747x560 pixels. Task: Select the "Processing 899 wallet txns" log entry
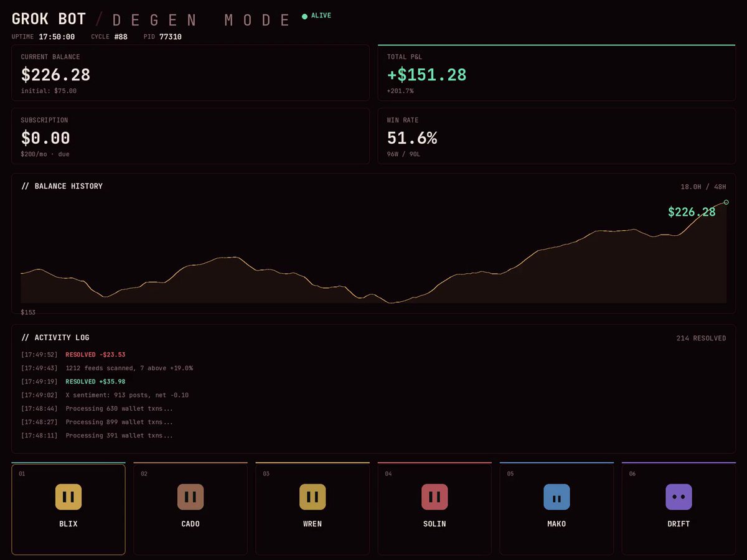click(x=120, y=422)
